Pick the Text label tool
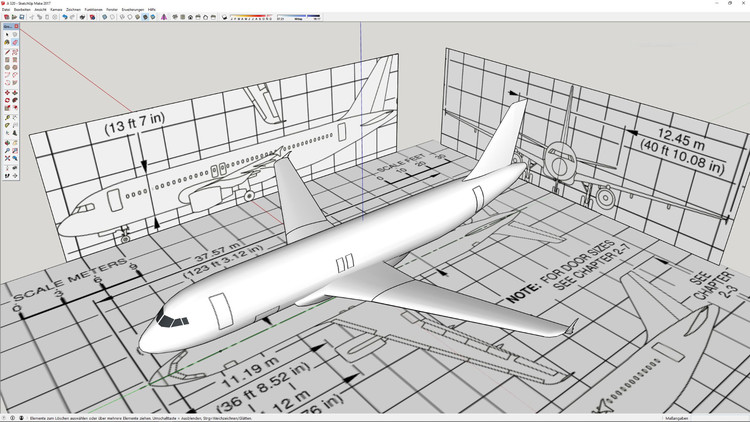The image size is (750, 422). click(x=15, y=124)
